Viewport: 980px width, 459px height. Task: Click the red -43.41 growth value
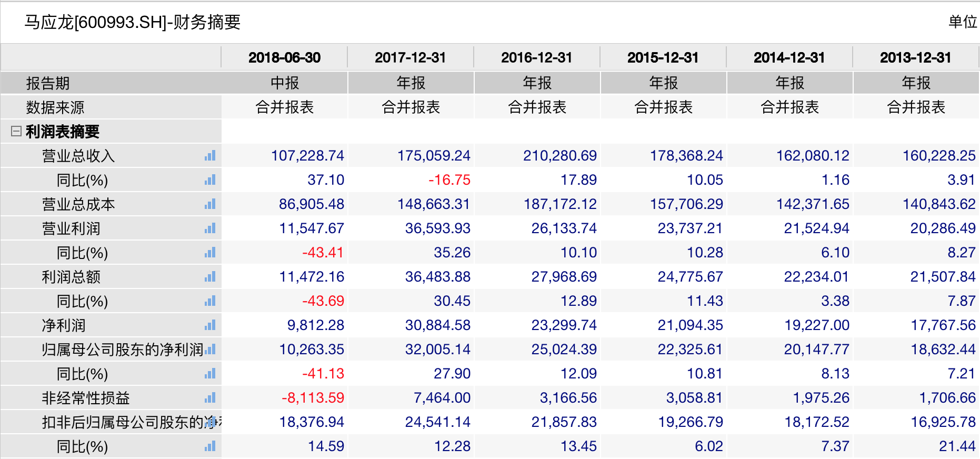323,253
